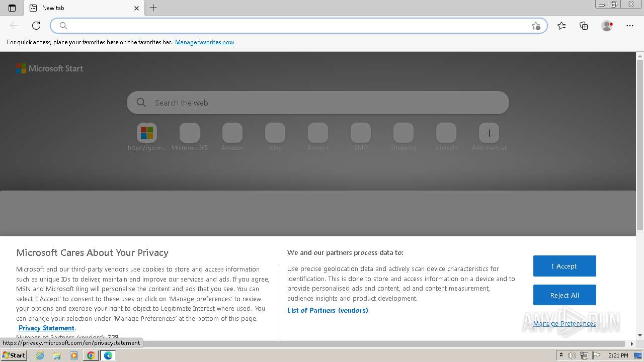Open Manage Preferences link
The width and height of the screenshot is (644, 362).
tap(565, 323)
